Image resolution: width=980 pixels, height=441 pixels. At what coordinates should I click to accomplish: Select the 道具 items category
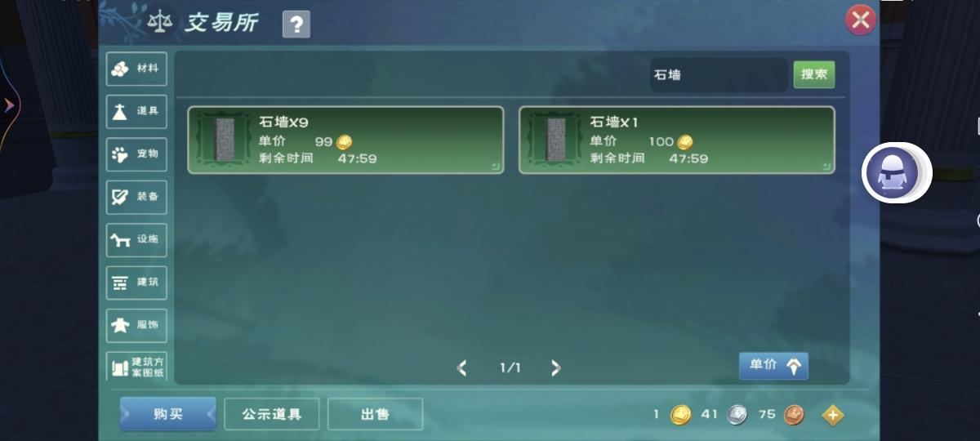click(136, 112)
